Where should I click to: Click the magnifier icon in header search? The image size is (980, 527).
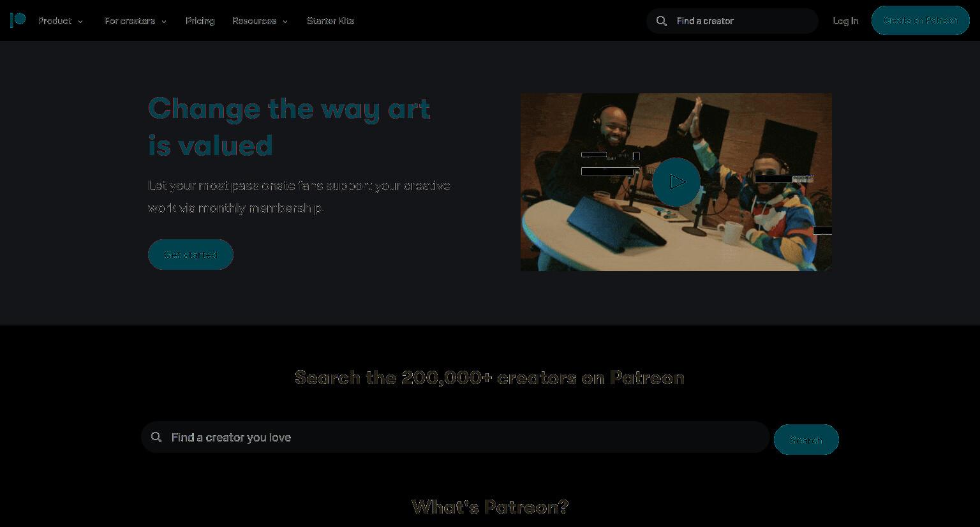662,21
